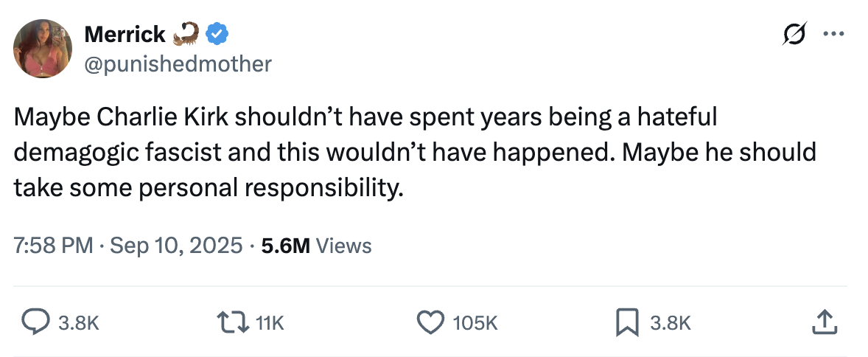Open the @punishedmother handle link
Image resolution: width=868 pixels, height=357 pixels.
pyautogui.click(x=178, y=64)
